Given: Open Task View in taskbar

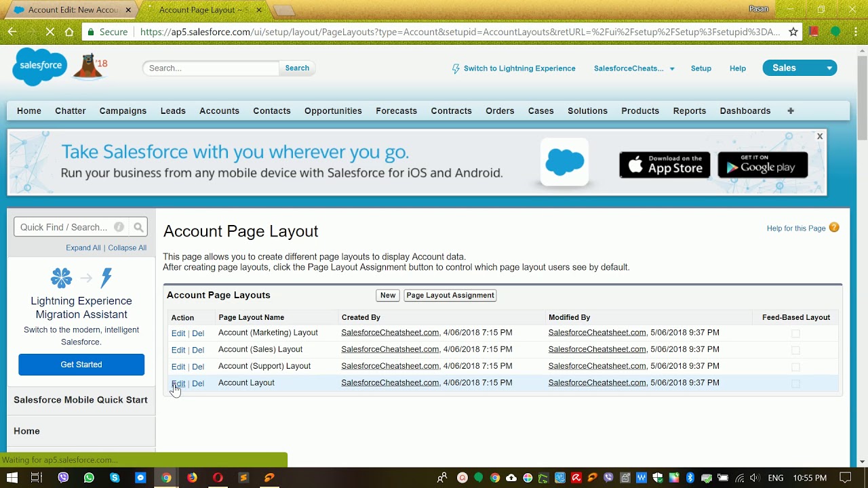Looking at the screenshot, I should [x=37, y=478].
